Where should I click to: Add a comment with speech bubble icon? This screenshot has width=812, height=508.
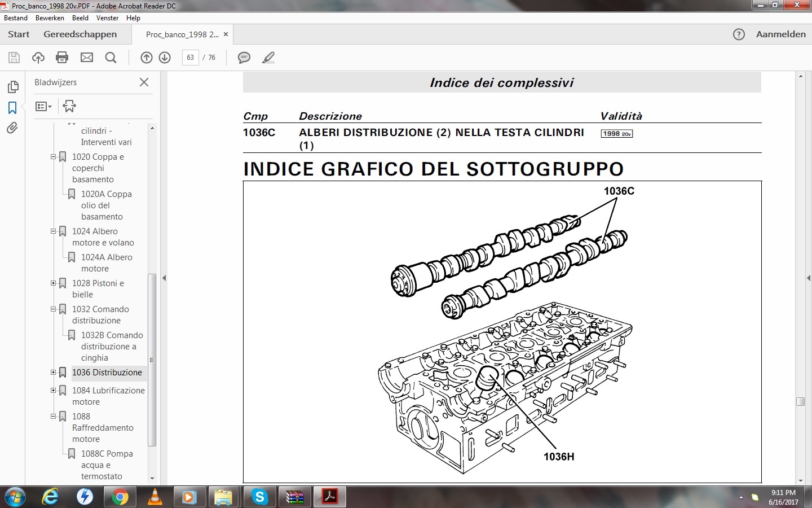[244, 58]
